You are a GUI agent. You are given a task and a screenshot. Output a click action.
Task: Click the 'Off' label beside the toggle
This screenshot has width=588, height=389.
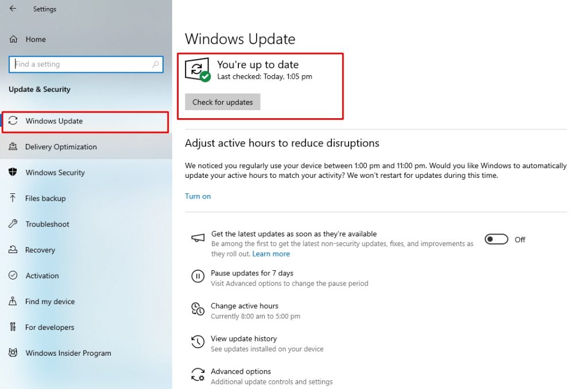pyautogui.click(x=520, y=239)
